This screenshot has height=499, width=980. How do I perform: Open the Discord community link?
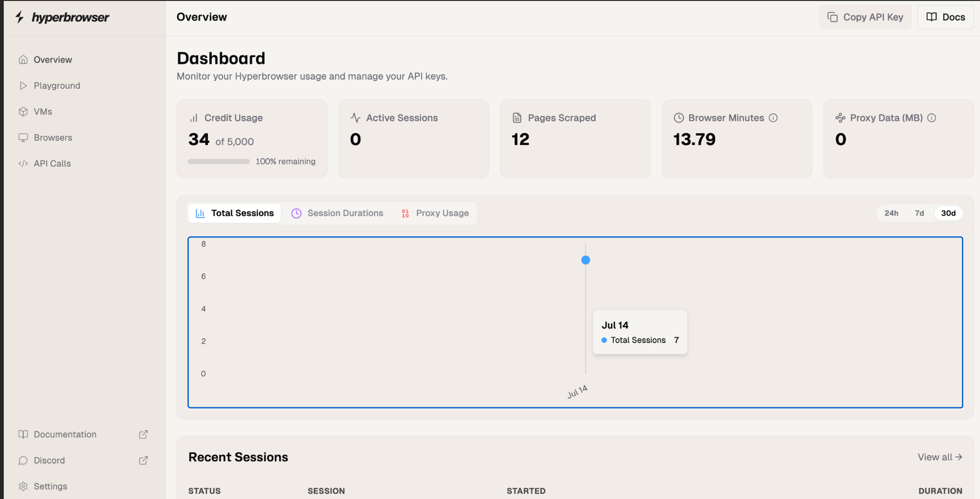coord(84,461)
